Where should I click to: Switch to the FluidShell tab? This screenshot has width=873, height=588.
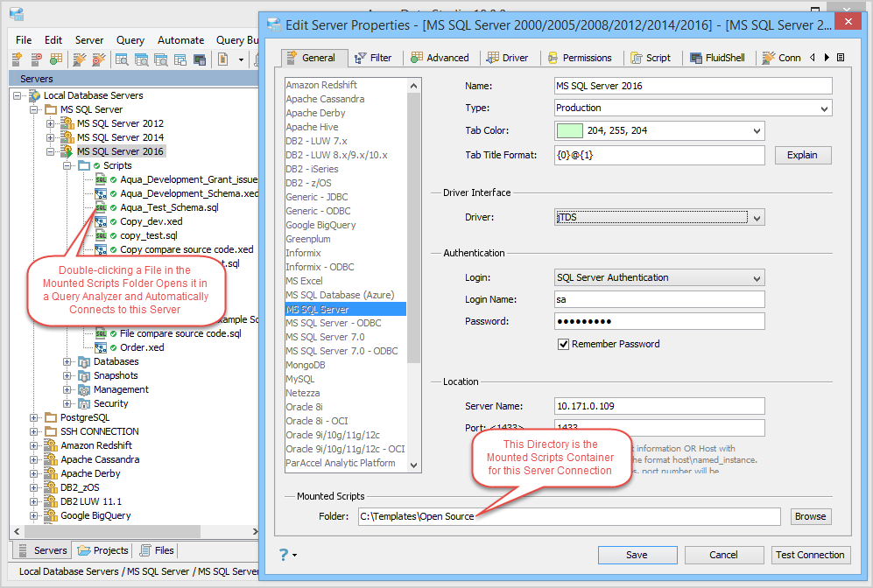tap(718, 58)
